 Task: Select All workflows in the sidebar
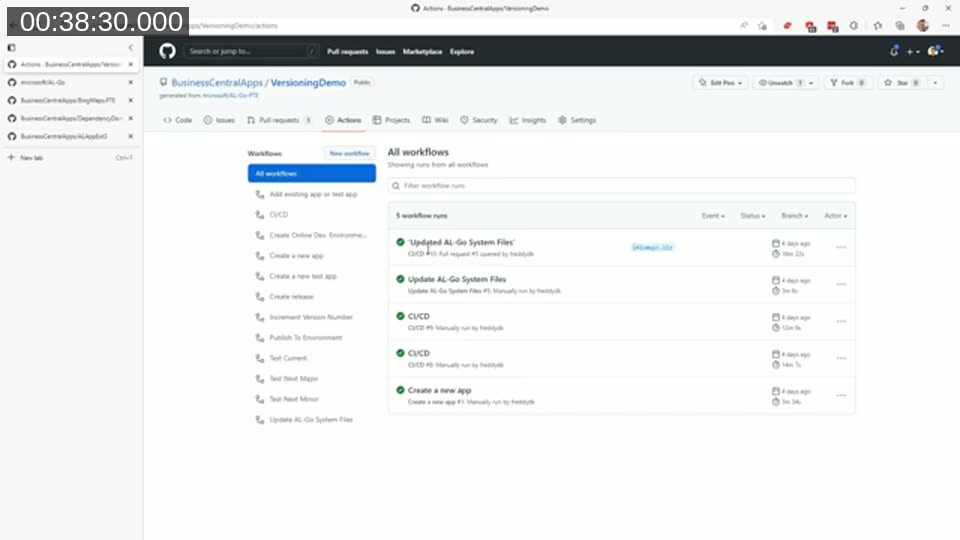pos(312,173)
